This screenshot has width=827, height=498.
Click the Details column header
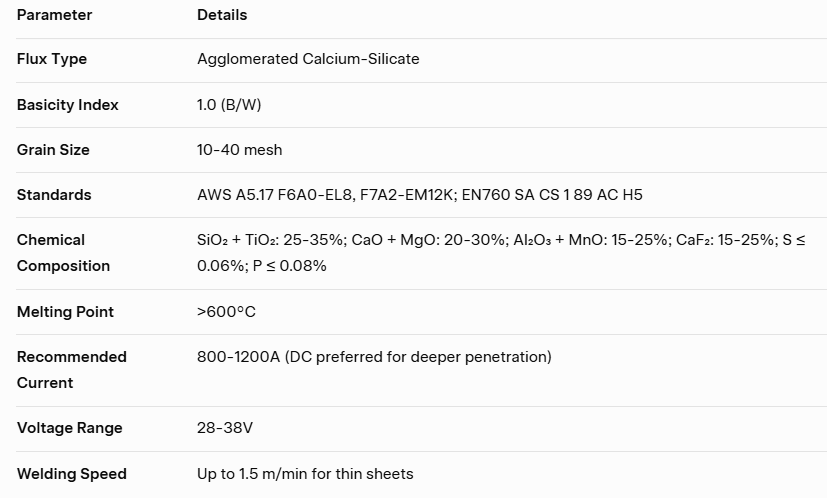click(222, 15)
